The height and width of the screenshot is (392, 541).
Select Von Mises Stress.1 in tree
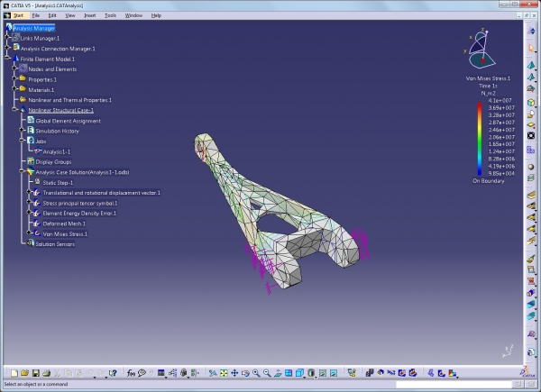pos(65,233)
